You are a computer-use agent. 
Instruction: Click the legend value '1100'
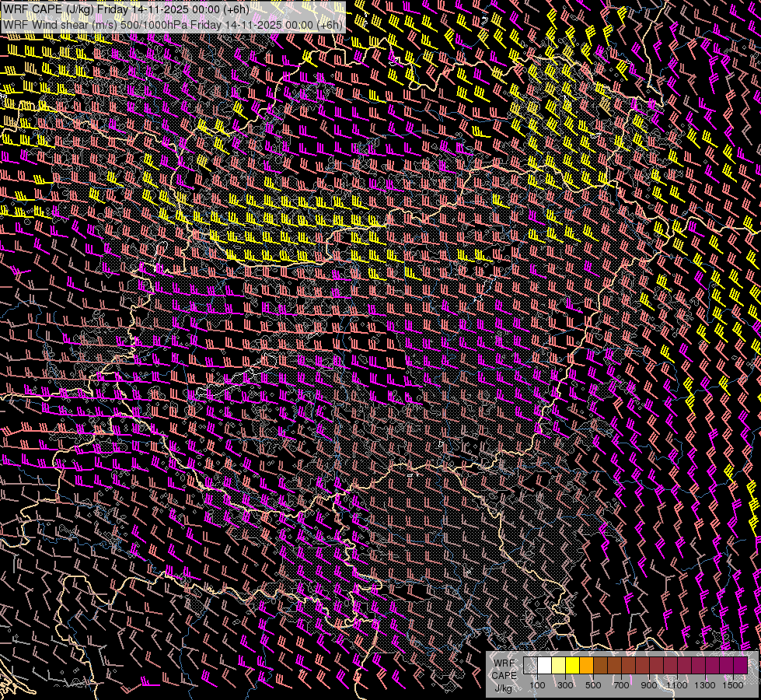click(x=676, y=685)
